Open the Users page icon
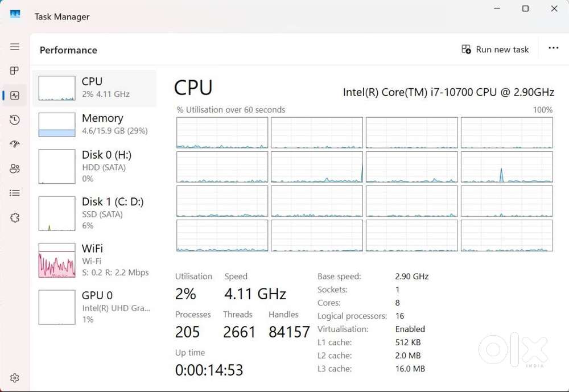Image resolution: width=569 pixels, height=392 pixels. click(15, 168)
